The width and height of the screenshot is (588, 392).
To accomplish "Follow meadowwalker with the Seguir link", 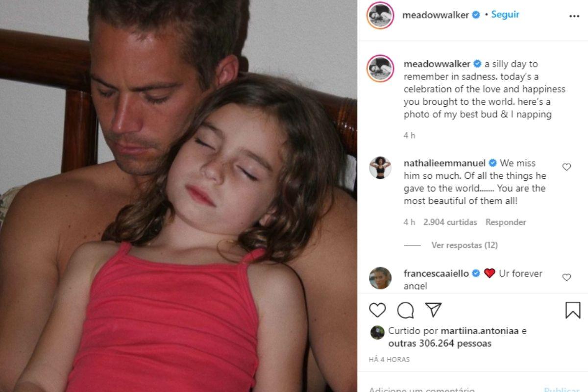I will [505, 15].
